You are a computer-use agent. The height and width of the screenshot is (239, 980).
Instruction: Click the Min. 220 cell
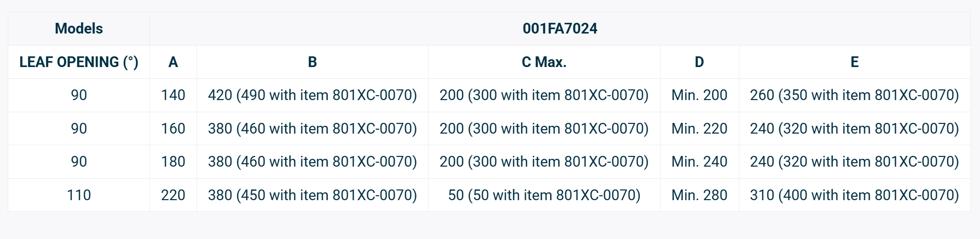[x=699, y=129]
